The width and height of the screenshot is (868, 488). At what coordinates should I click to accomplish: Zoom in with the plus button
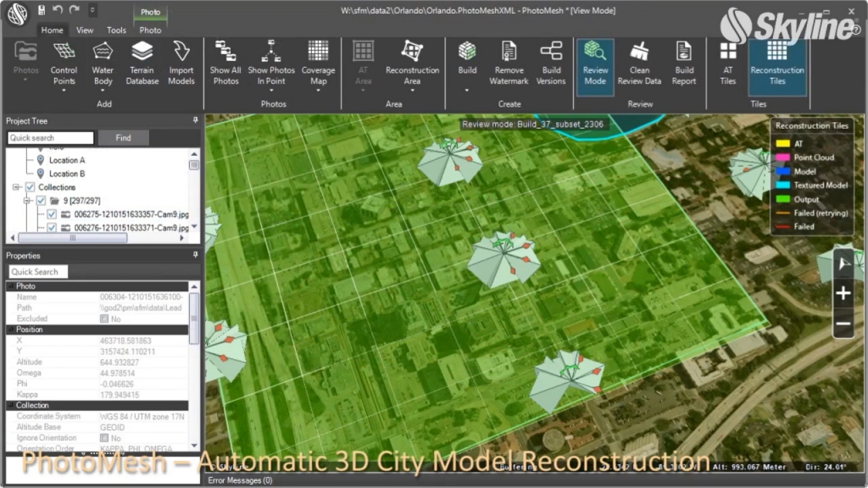pos(843,292)
